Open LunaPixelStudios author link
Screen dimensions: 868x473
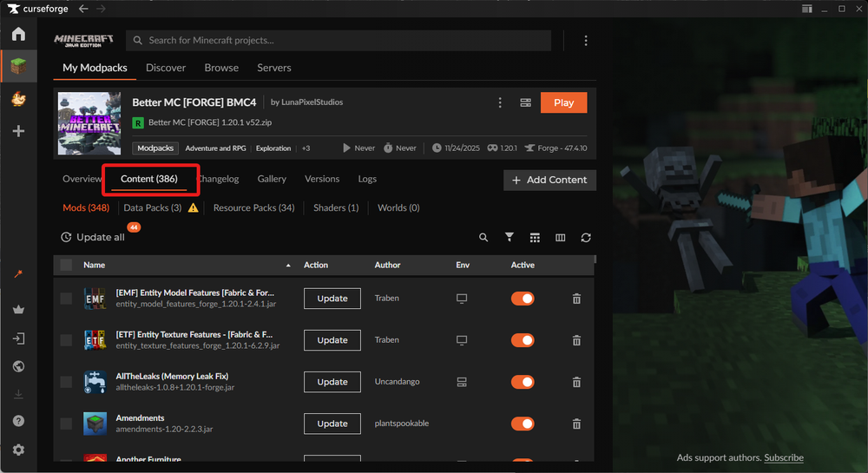click(x=312, y=102)
